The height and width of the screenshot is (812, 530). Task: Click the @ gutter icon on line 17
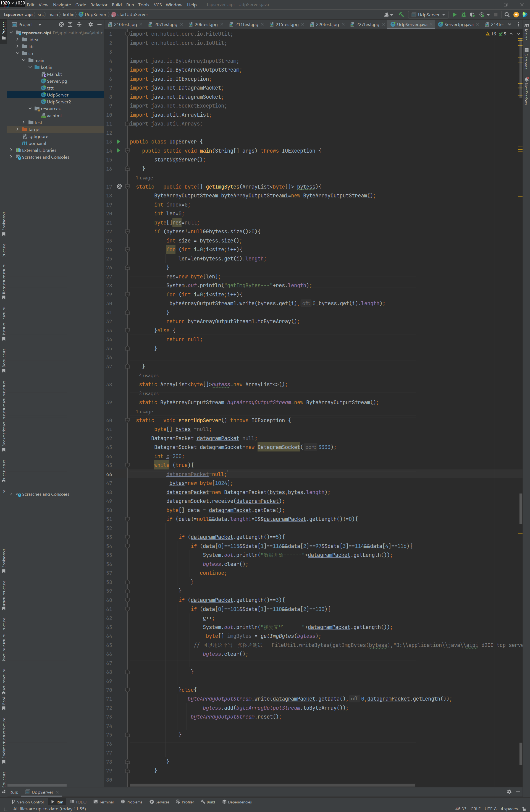tap(119, 186)
